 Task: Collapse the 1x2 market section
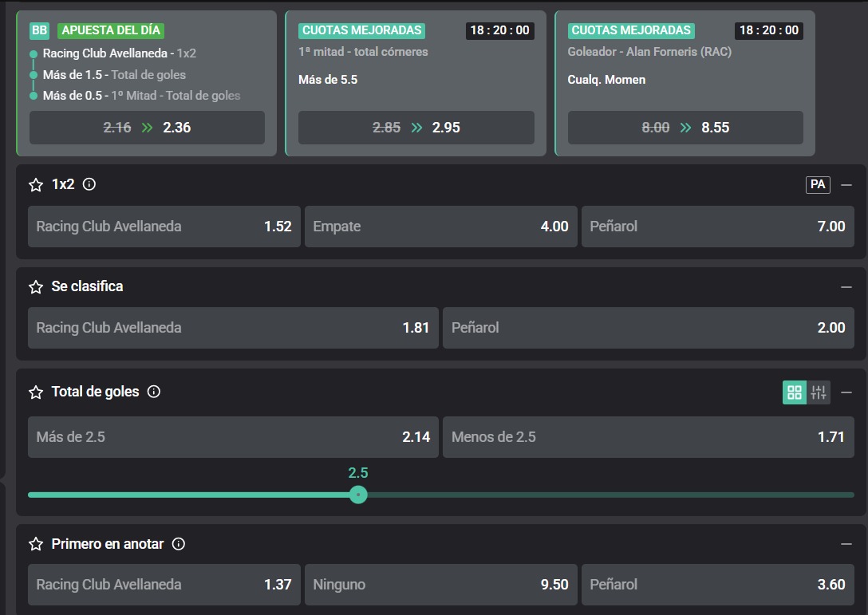pyautogui.click(x=846, y=185)
